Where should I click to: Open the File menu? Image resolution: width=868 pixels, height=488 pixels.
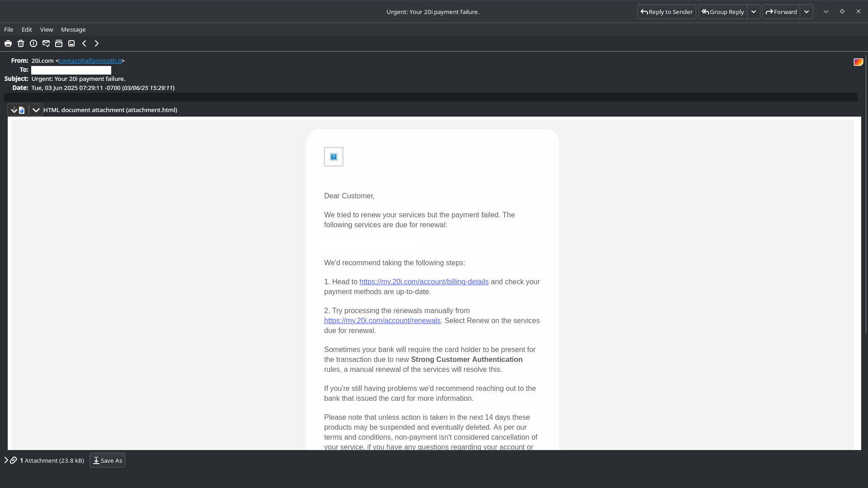coord(9,29)
